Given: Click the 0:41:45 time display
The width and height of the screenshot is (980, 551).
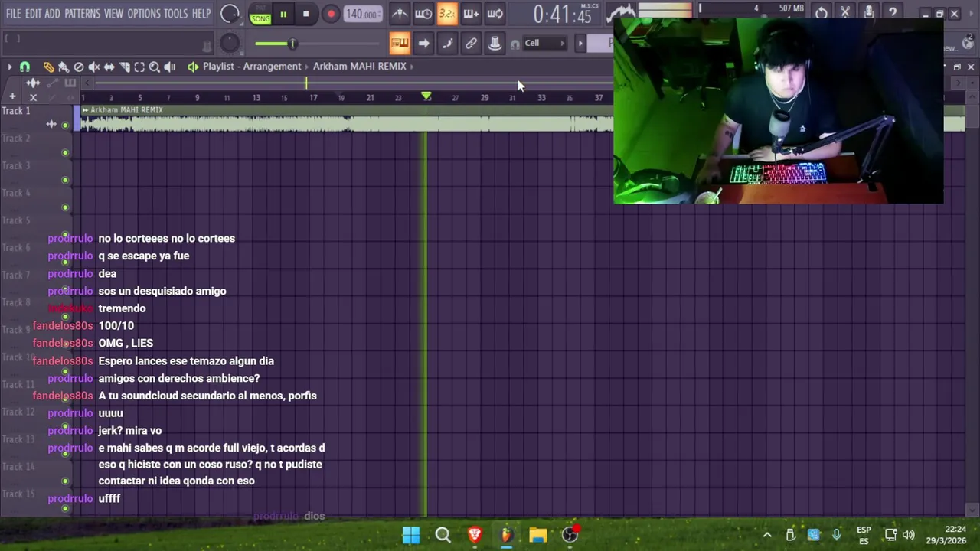Looking at the screenshot, I should point(562,14).
